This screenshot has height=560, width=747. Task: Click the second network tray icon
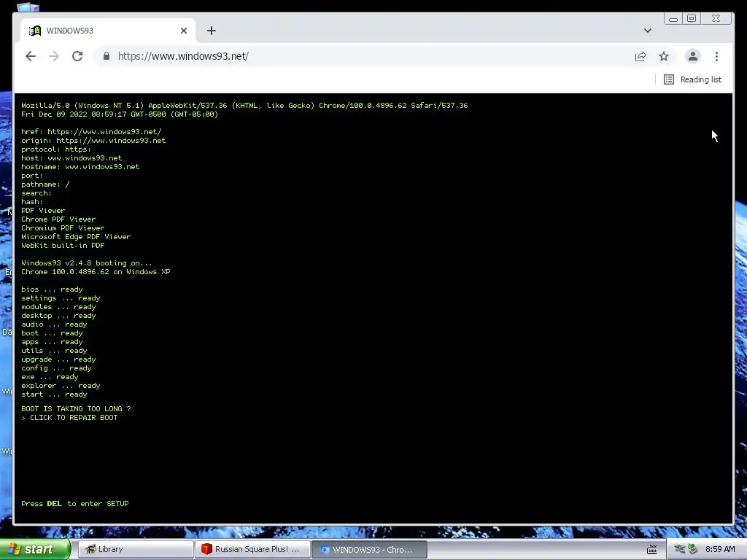point(693,549)
